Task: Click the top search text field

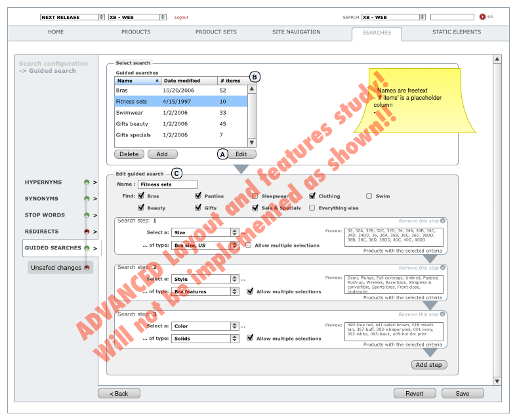Action: (452, 17)
